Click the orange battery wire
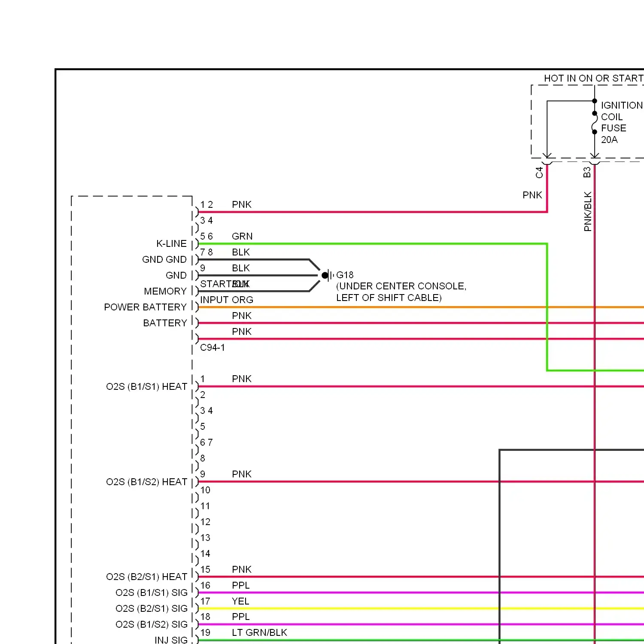The width and height of the screenshot is (644, 644). coord(421,307)
